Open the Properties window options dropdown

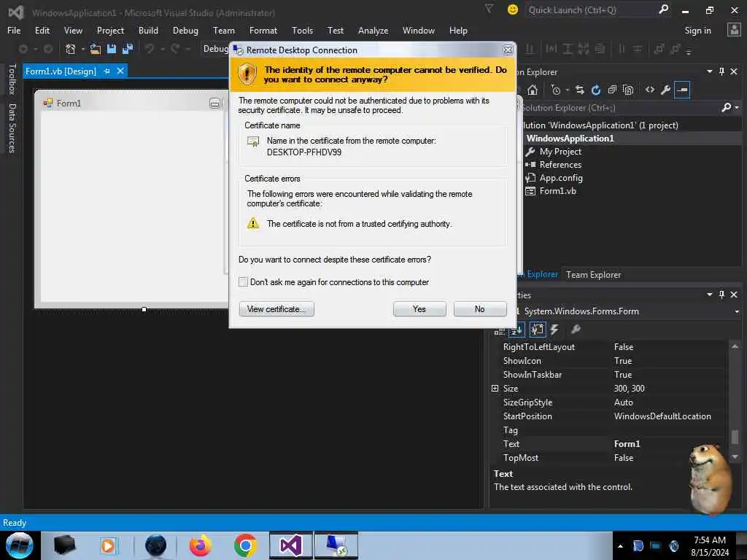[709, 295]
